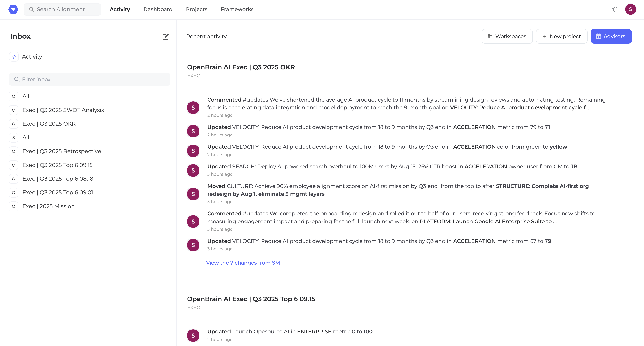Image resolution: width=644 pixels, height=346 pixels.
Task: Select Exec Q3 2025 Top 6 08.18
Action: pyautogui.click(x=58, y=179)
